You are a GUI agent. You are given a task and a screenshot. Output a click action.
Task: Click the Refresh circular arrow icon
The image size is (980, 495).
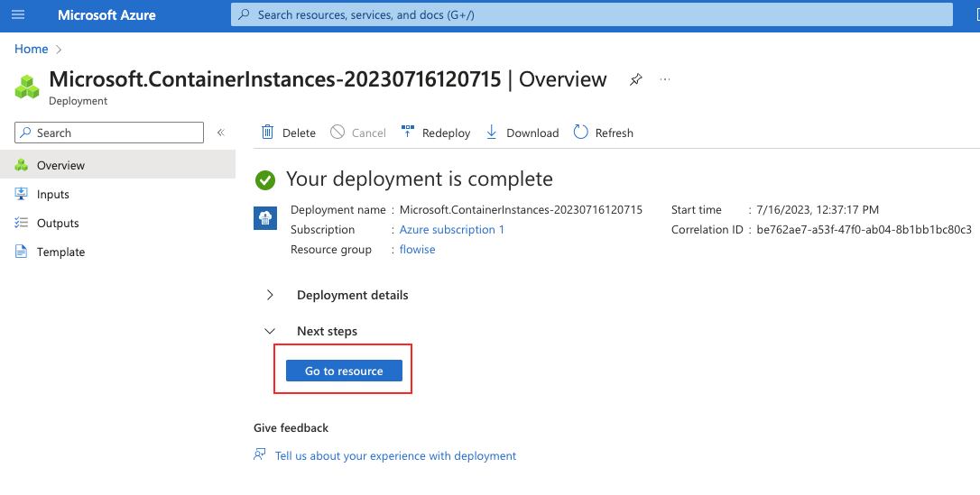[x=580, y=133]
